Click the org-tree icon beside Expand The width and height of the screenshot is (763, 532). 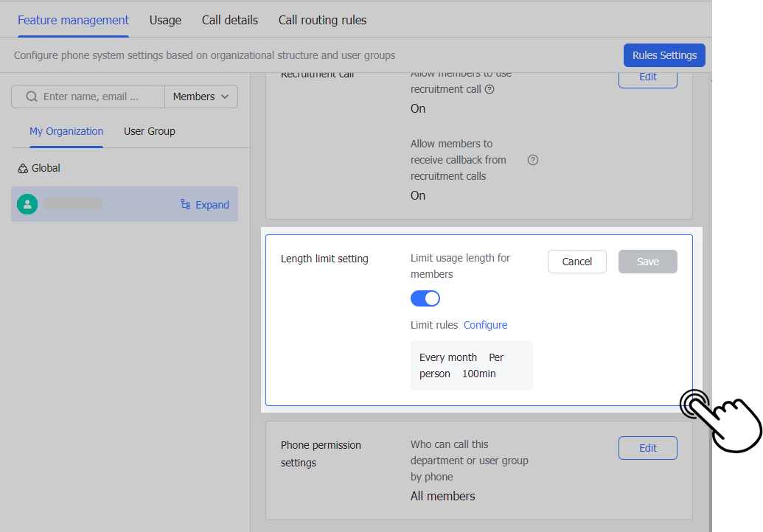pos(187,204)
